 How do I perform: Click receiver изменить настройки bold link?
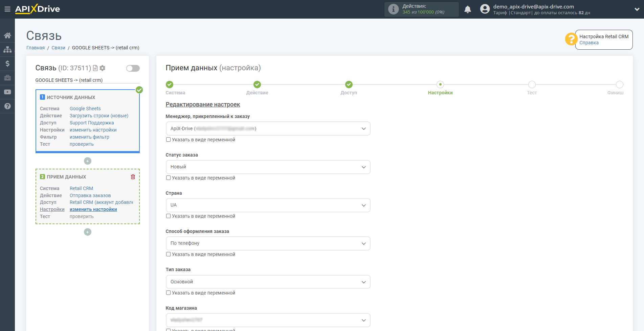coord(93,209)
